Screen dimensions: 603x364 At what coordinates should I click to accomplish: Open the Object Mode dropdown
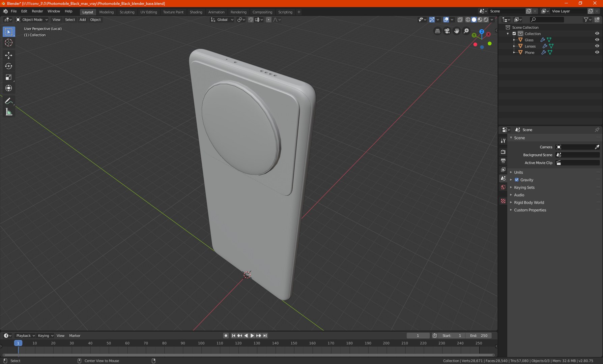point(32,20)
